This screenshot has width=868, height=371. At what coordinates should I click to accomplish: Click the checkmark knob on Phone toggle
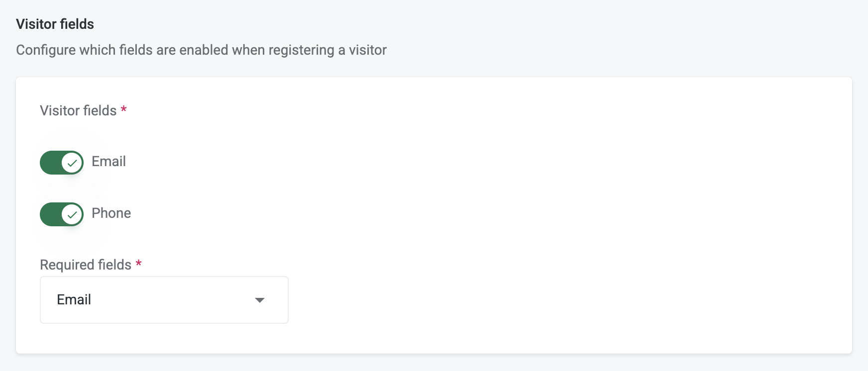[72, 214]
